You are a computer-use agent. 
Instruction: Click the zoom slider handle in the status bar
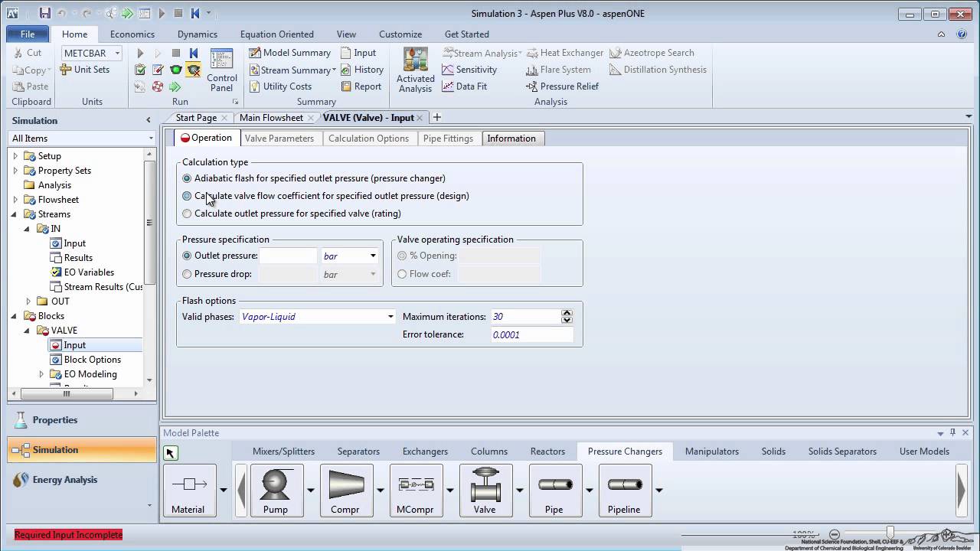click(x=890, y=533)
